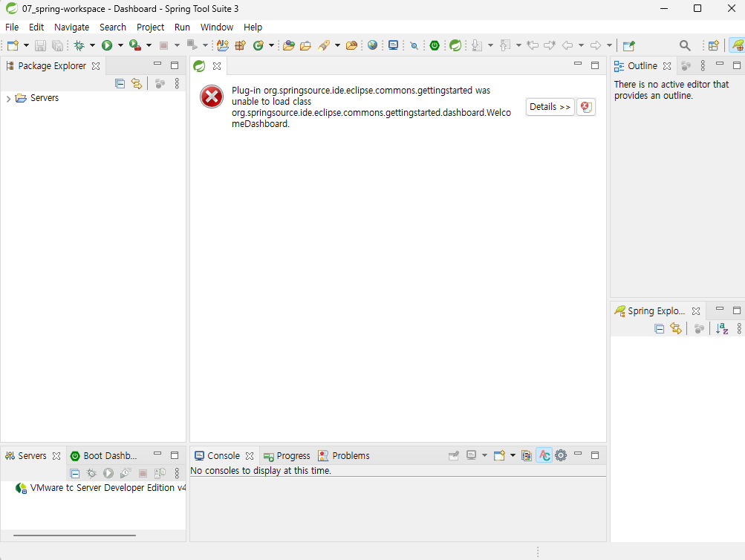Collapse All in Spring Explorer
745x560 pixels.
pos(659,328)
